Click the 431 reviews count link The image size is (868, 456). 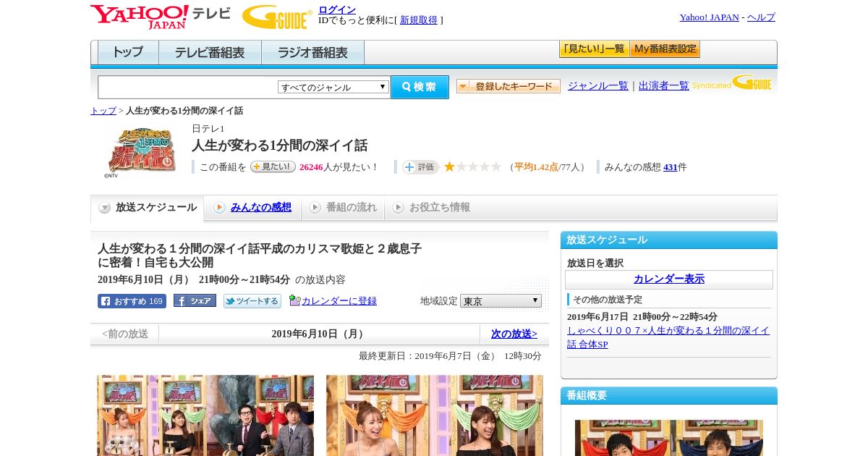click(671, 167)
